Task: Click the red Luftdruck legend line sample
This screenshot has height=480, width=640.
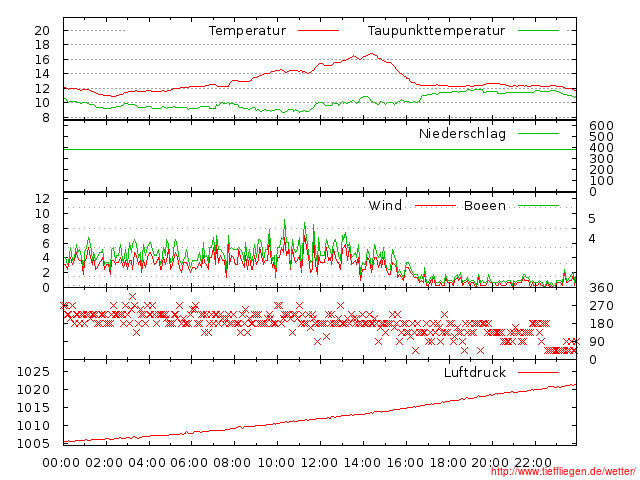Action: pyautogui.click(x=538, y=372)
